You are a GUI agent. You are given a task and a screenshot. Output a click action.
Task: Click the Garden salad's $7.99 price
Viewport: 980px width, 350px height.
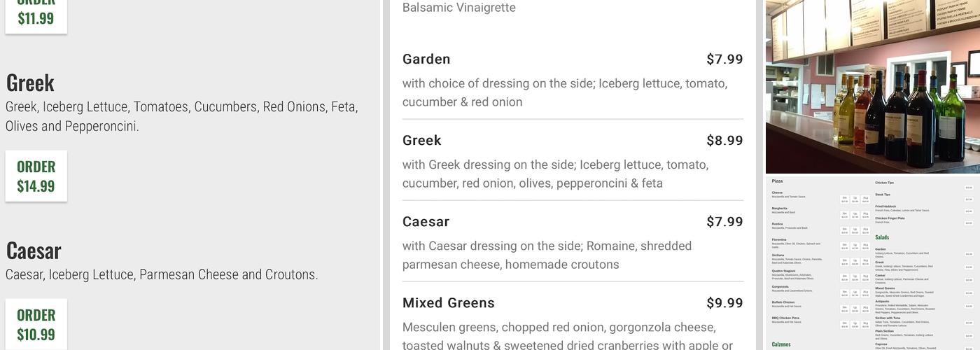724,59
